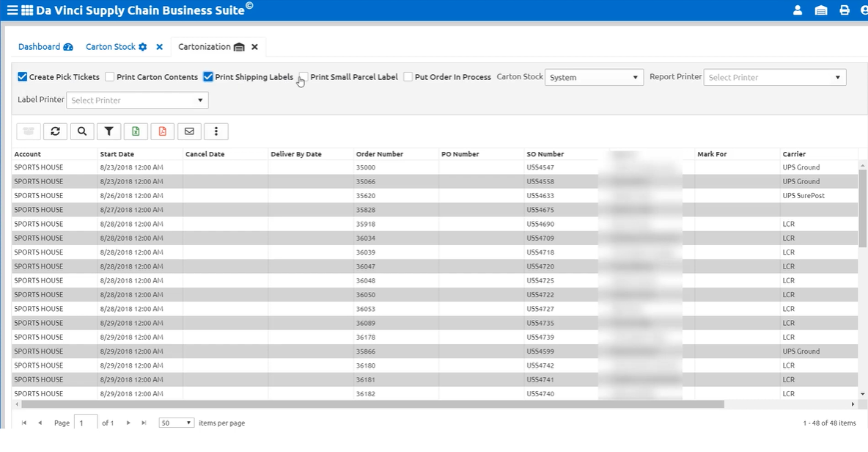Sort by Order Number column header

coord(380,154)
